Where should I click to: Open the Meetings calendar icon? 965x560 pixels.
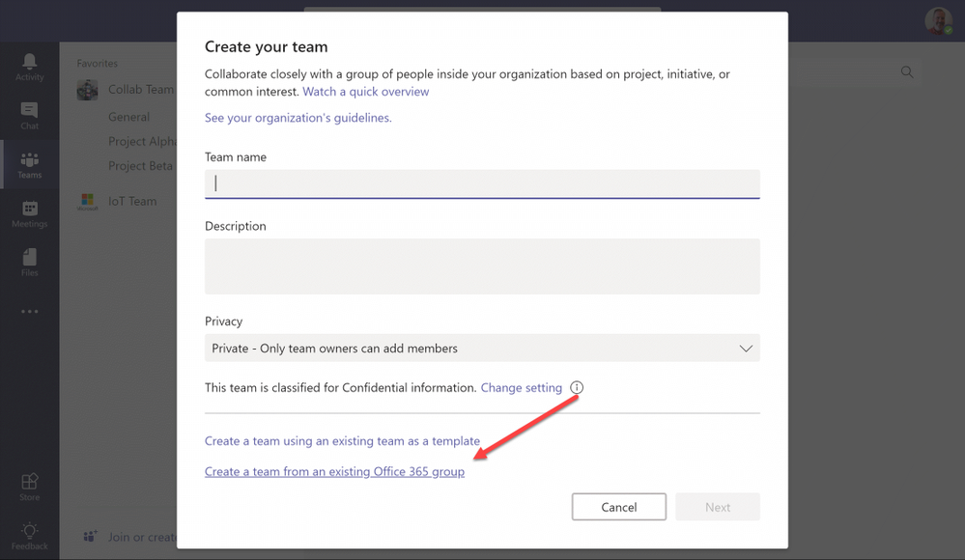(30, 209)
